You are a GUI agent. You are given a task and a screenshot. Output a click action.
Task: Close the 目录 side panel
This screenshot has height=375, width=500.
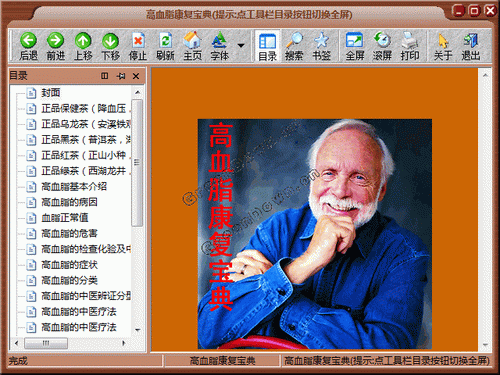click(136, 76)
